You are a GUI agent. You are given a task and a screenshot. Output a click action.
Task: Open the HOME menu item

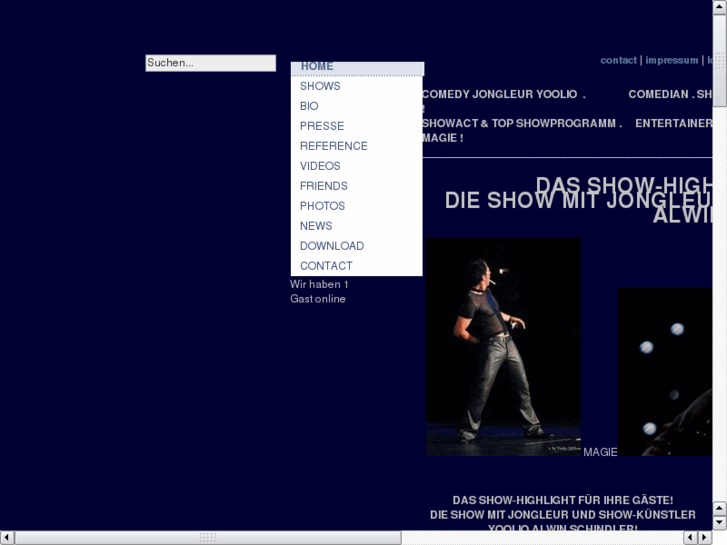tap(357, 68)
